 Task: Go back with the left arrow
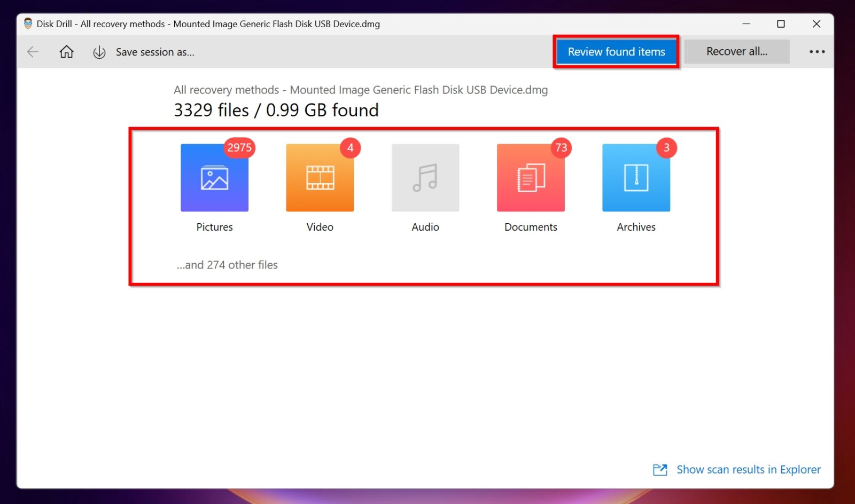click(33, 52)
